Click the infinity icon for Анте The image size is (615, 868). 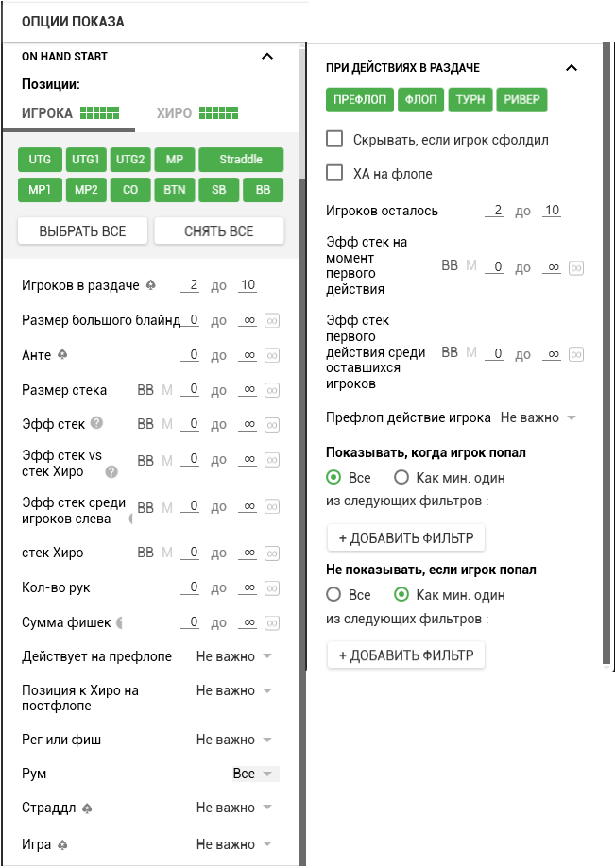point(272,356)
